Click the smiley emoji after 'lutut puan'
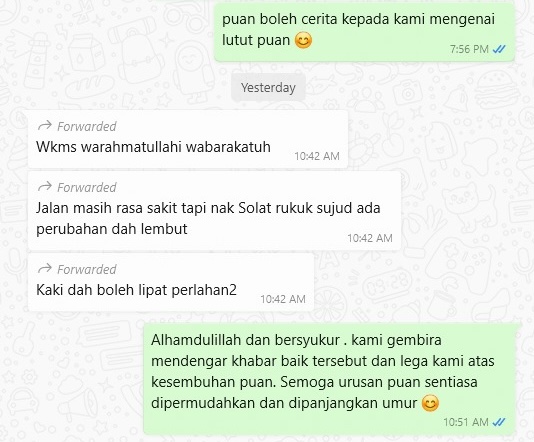This screenshot has height=442, width=534. click(303, 41)
